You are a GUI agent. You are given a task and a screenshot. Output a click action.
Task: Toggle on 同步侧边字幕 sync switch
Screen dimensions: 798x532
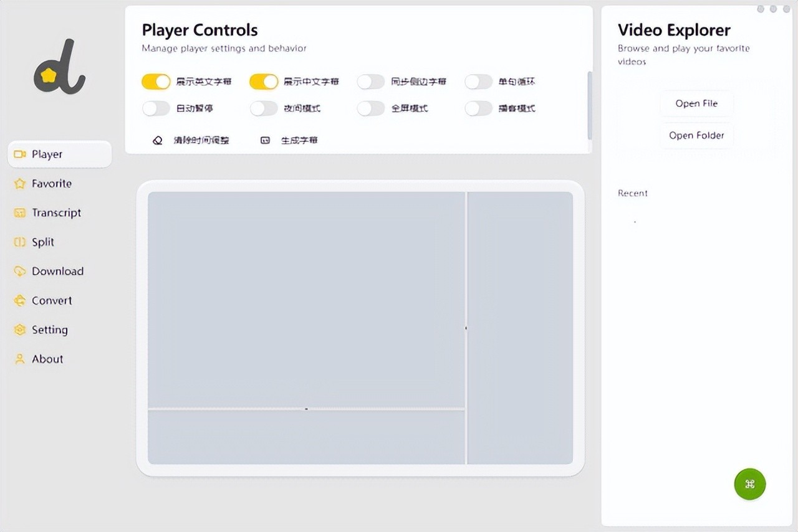(370, 82)
